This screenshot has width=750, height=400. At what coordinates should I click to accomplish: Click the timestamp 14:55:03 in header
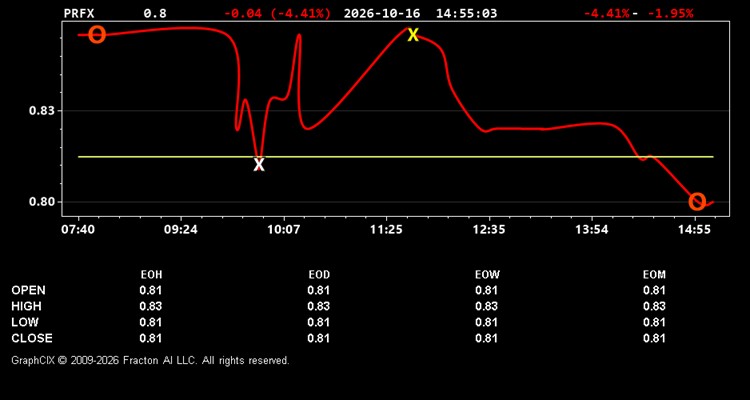[466, 13]
